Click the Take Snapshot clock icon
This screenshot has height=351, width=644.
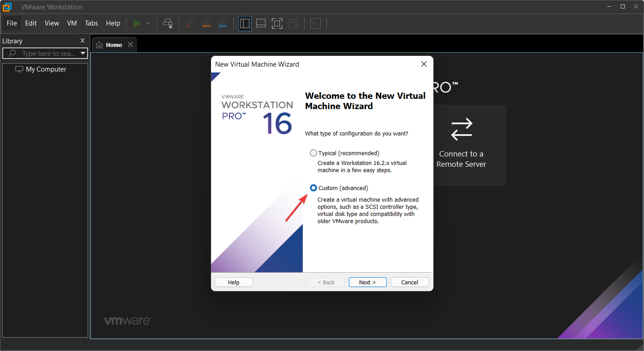(x=190, y=24)
